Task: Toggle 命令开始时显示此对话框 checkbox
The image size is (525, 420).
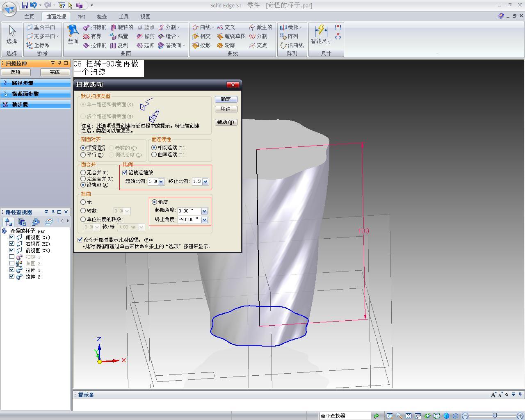Action: pos(80,240)
